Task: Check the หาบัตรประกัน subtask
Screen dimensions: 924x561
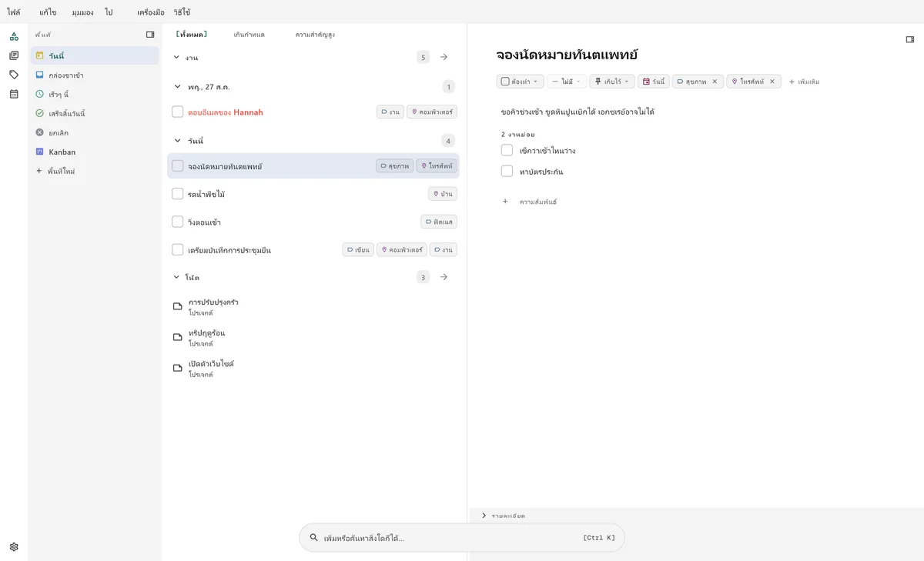Action: click(x=507, y=171)
